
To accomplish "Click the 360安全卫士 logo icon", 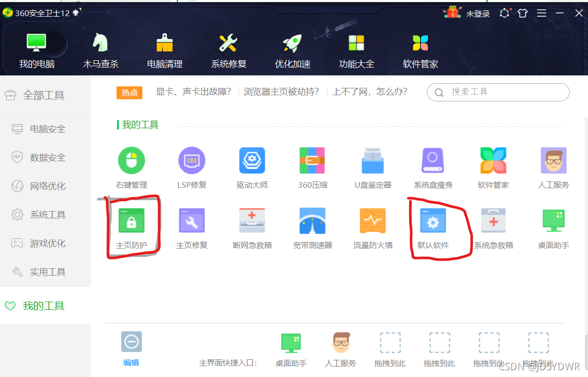I will 7,13.
